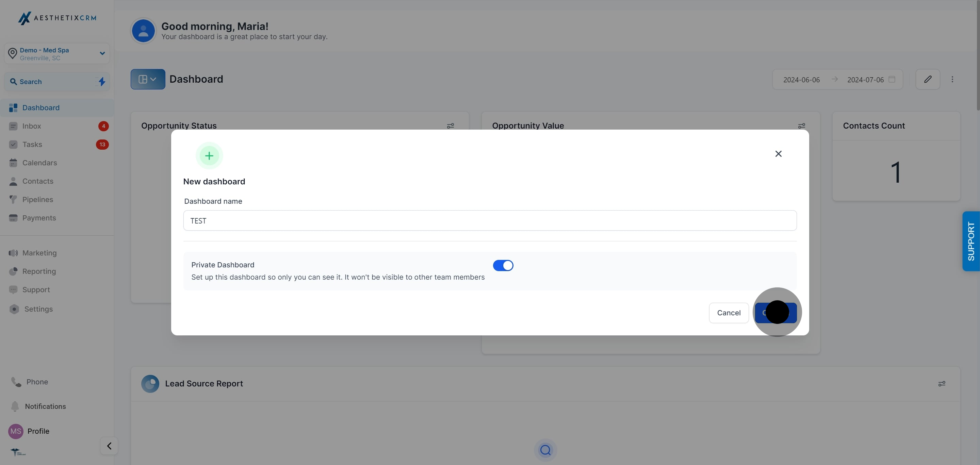Click the Dashboard name input field
Screen dimensions: 980x465
[x=490, y=220]
